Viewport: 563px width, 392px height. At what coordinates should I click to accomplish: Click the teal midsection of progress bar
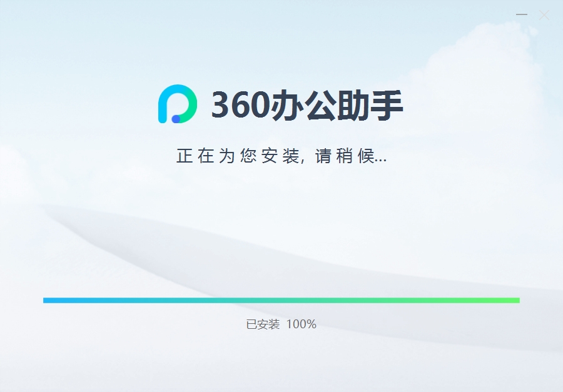(281, 301)
